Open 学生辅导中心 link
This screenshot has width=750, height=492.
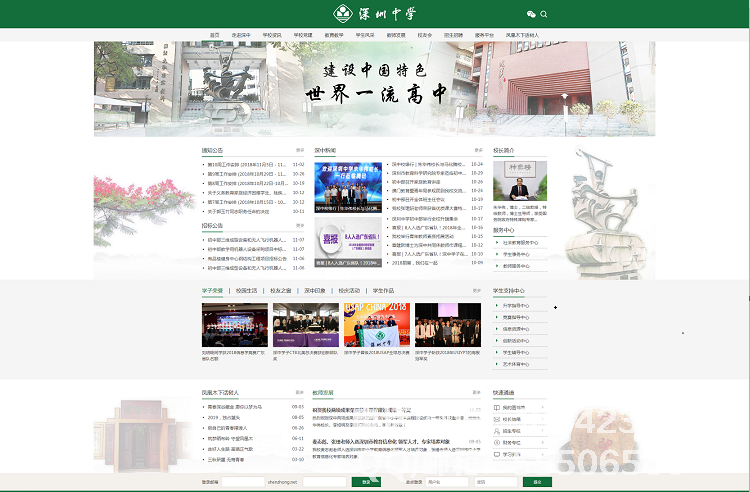[x=516, y=352]
